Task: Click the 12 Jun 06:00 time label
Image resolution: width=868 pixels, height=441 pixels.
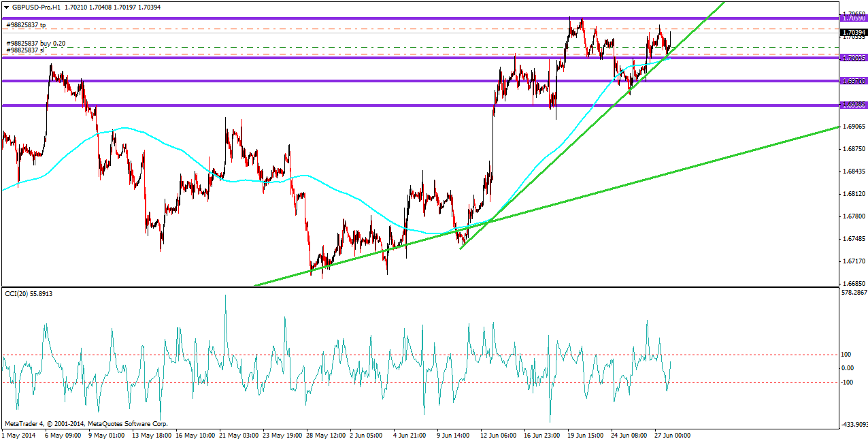Action: click(499, 434)
